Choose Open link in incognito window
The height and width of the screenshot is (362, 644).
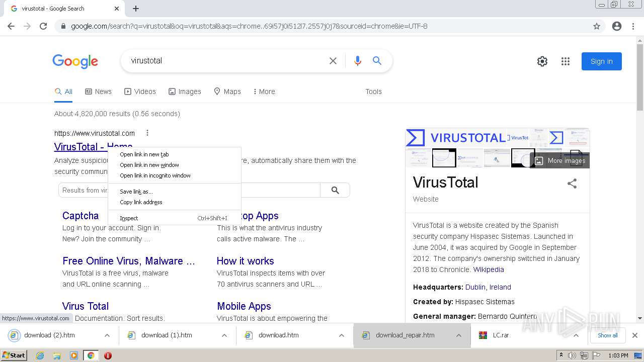click(175, 175)
